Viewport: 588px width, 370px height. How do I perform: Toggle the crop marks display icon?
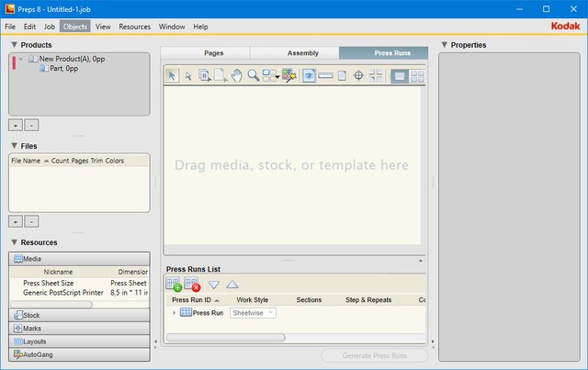[376, 75]
